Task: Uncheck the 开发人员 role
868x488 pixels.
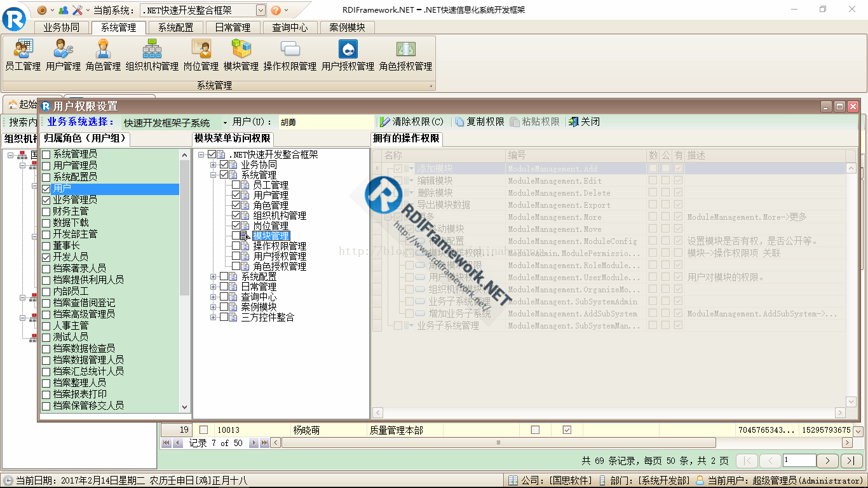Action: coord(46,257)
